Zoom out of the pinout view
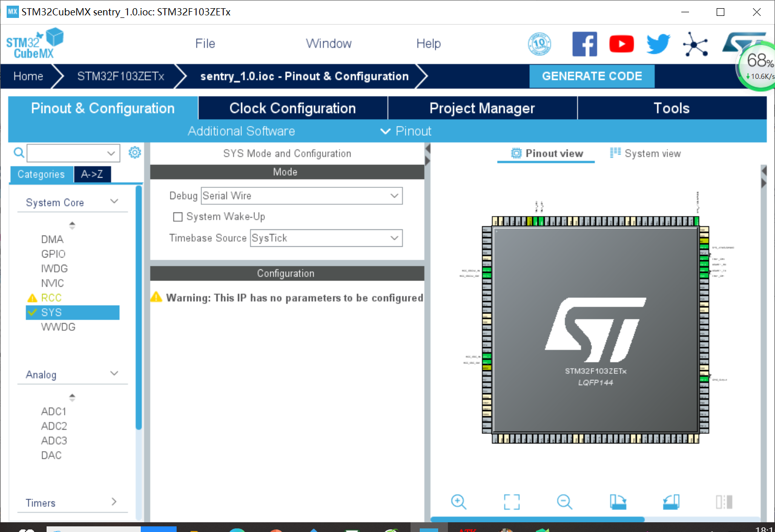The image size is (775, 532). [x=565, y=502]
